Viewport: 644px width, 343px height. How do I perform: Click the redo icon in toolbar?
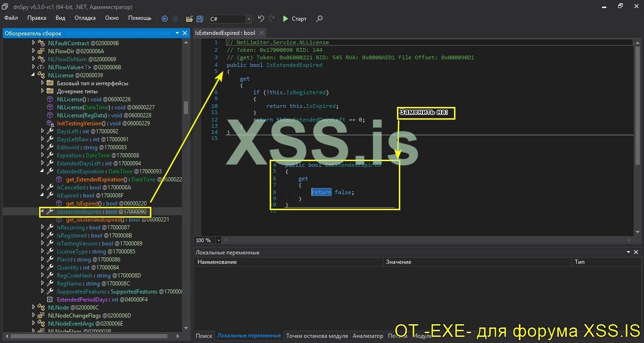pos(272,19)
